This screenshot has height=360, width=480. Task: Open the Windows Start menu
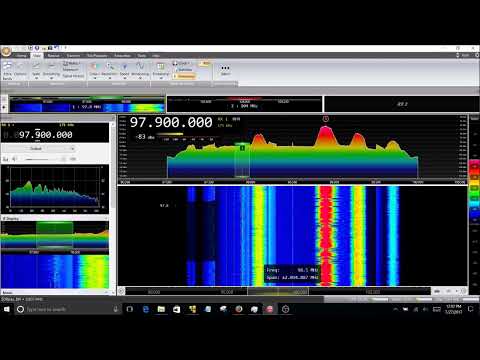point(7,309)
